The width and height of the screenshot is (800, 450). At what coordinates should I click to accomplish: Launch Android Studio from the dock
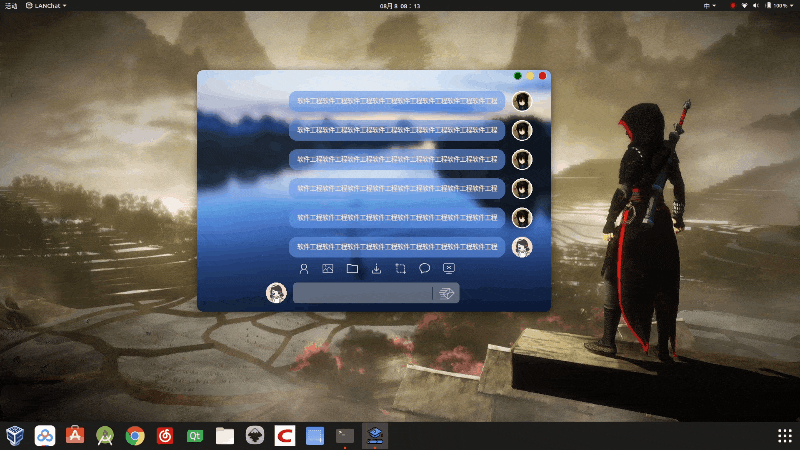(105, 436)
